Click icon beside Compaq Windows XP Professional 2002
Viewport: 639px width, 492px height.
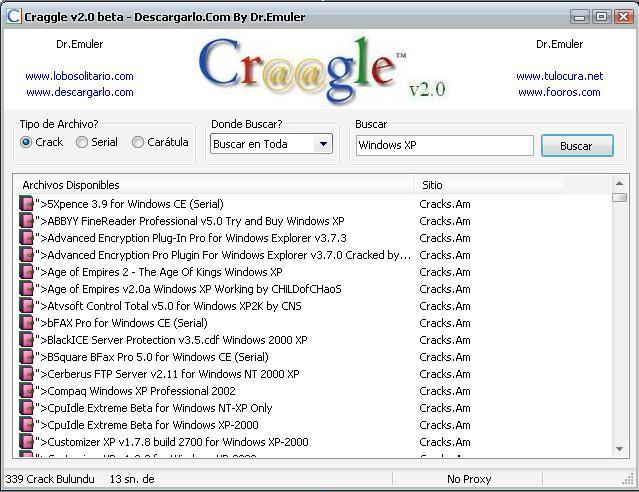coord(26,391)
